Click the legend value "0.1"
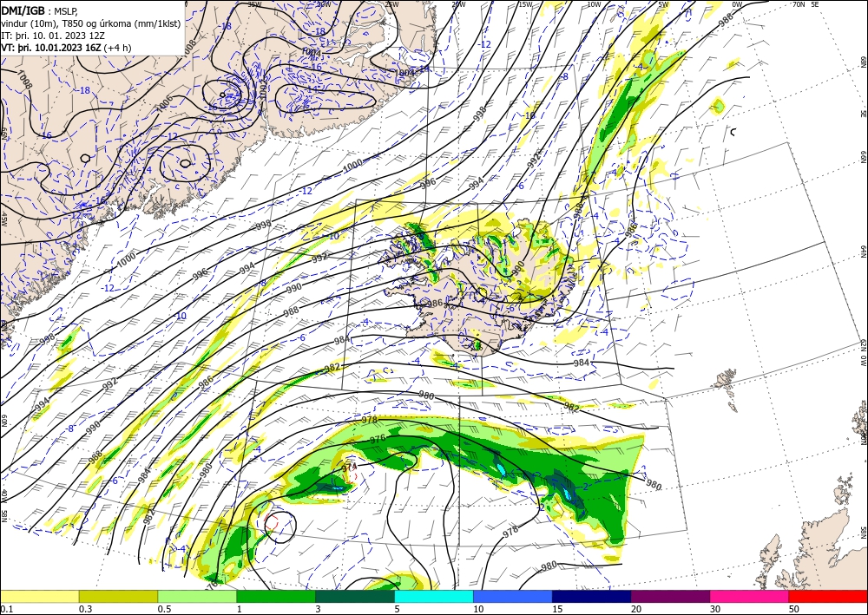Viewport: 868px width, 615px height. (x=7, y=609)
